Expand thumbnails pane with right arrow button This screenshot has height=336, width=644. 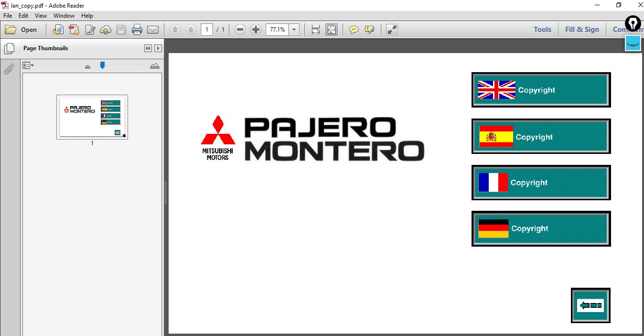pyautogui.click(x=158, y=48)
